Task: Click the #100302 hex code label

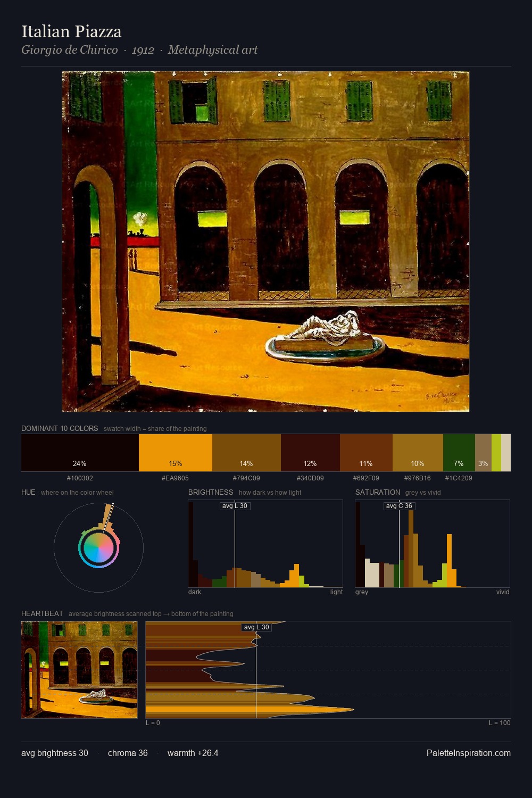Action: coord(80,478)
